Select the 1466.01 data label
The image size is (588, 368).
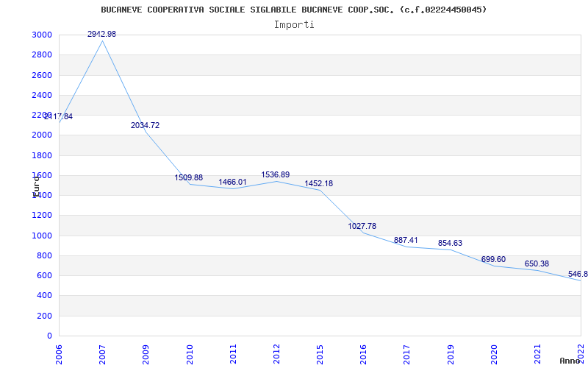coord(232,183)
